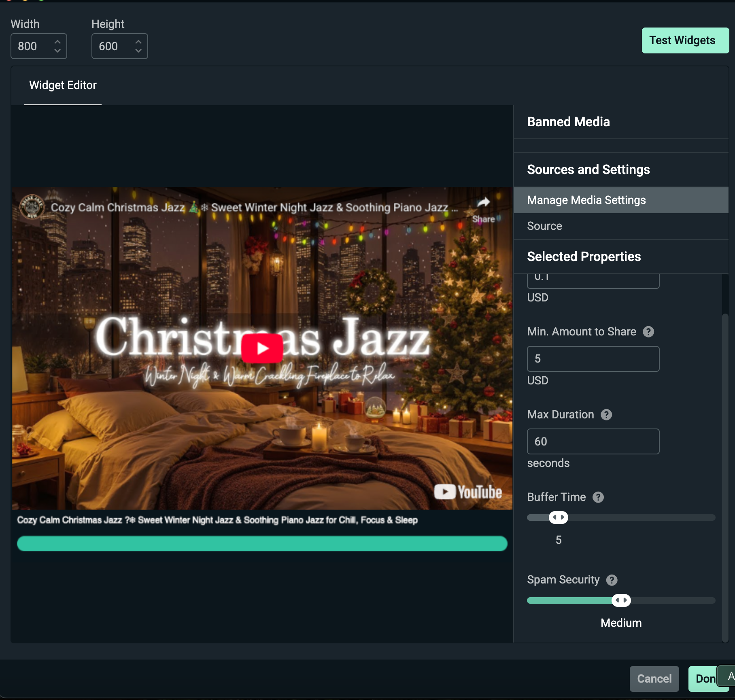Click the Spam Security help icon
This screenshot has height=700, width=735.
[612, 580]
